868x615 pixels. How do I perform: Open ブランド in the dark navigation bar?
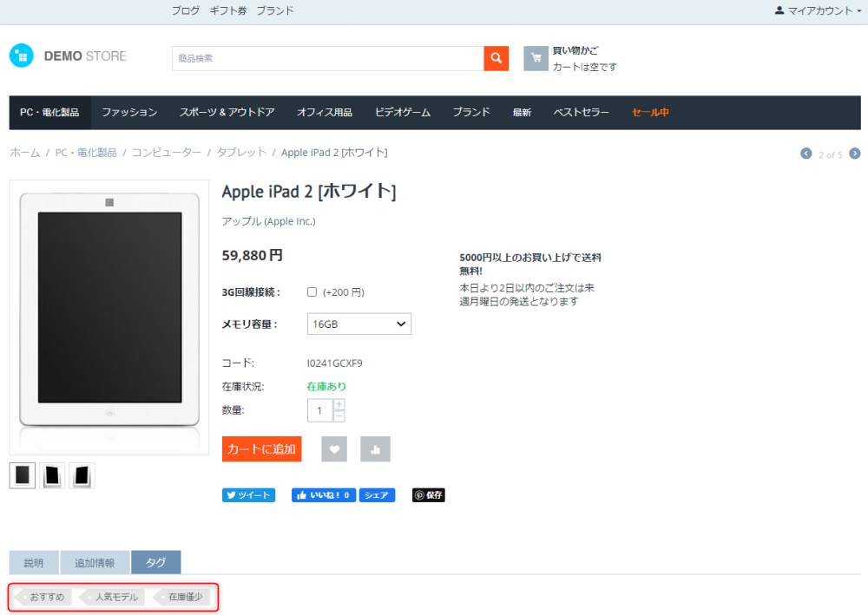click(471, 112)
